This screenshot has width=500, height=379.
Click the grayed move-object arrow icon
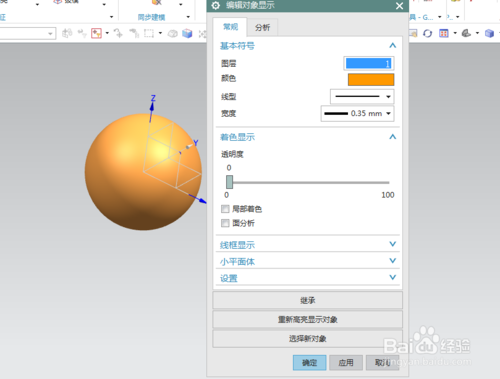(118, 33)
